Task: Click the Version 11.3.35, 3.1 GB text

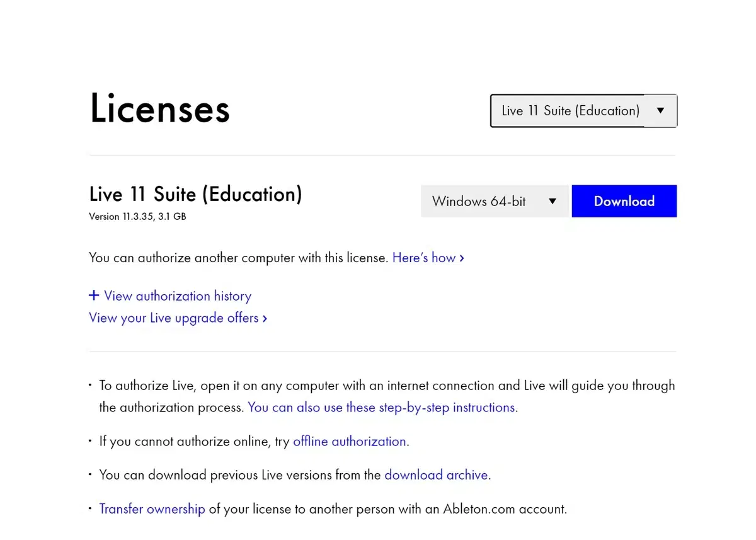Action: pos(137,217)
